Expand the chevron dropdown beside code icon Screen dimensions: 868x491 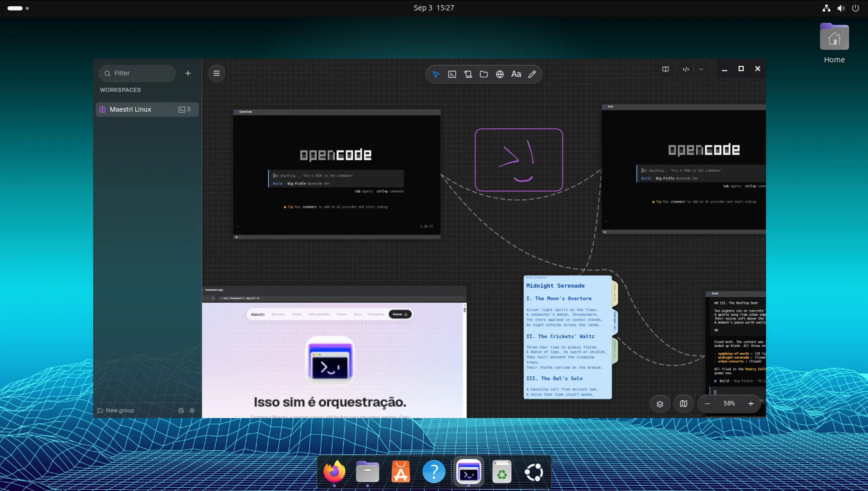tap(701, 69)
